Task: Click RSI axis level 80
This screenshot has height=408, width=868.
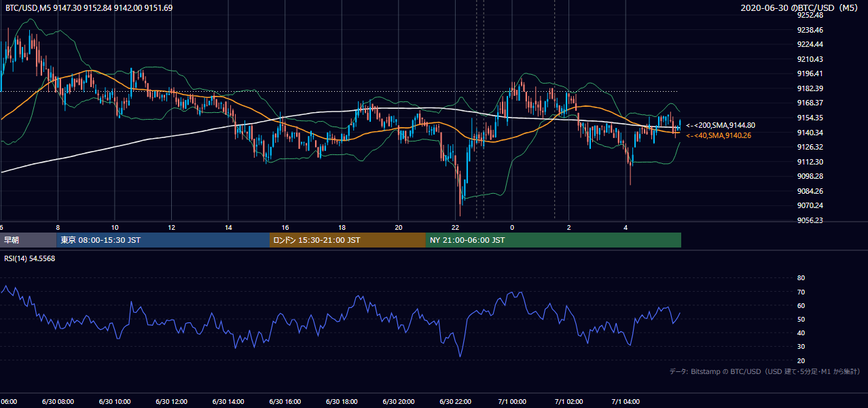Action: click(801, 278)
